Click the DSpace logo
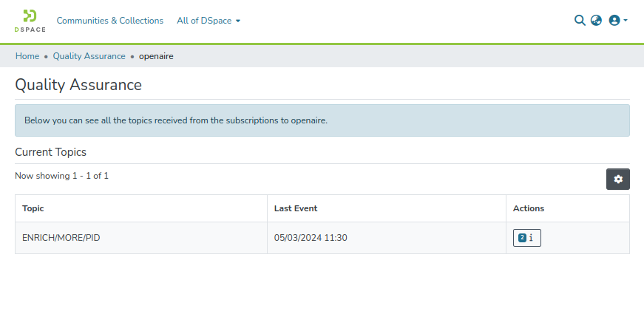The image size is (644, 328). [30, 21]
